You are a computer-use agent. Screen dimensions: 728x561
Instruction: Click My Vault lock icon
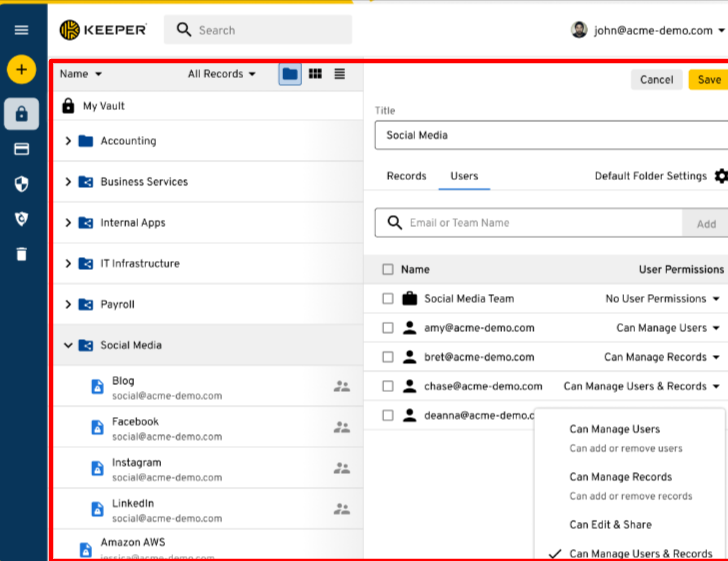[x=68, y=106]
